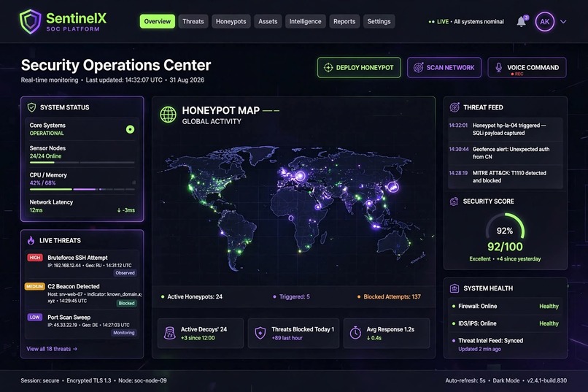Click the Threats Blocked Today shield icon
Screen dimensions: 588x392
(260, 333)
